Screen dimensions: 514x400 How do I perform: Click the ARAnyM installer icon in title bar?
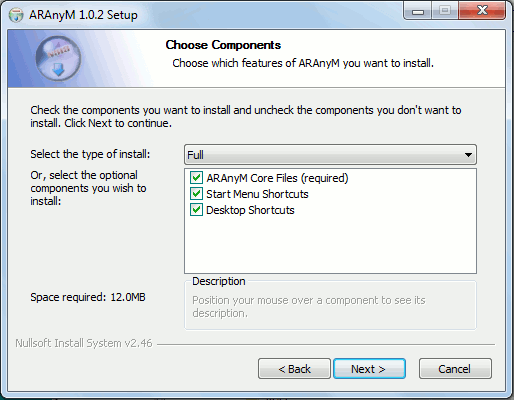point(16,15)
